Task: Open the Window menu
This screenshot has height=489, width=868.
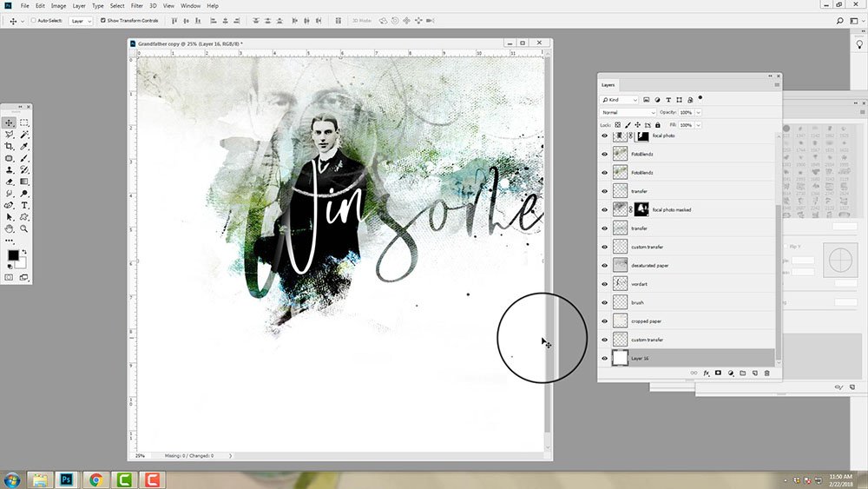Action: click(190, 5)
